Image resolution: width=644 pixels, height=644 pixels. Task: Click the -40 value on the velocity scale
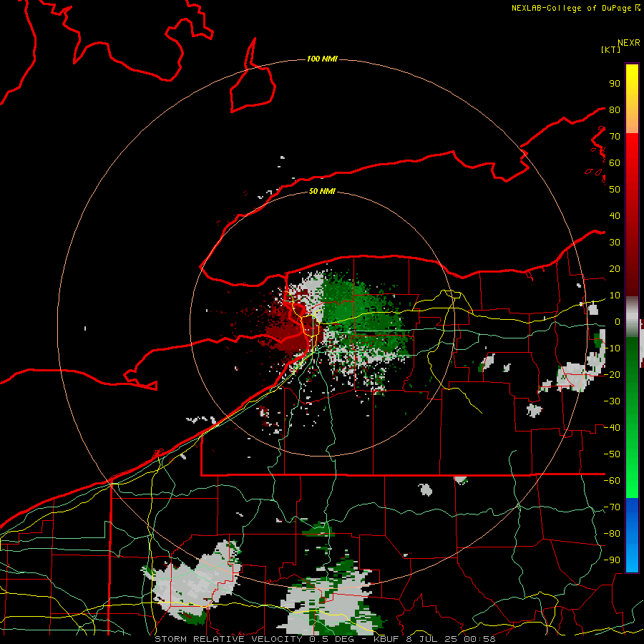612,428
